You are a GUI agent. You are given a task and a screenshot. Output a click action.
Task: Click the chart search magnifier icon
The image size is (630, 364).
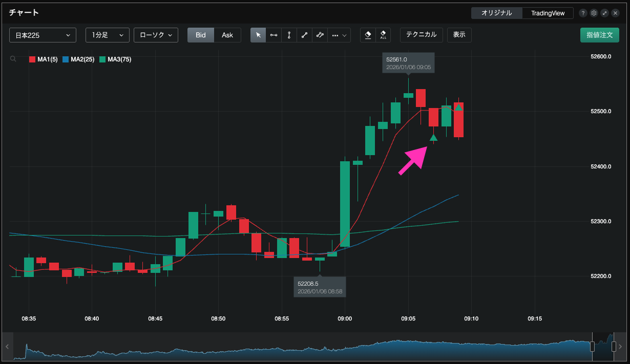pos(13,59)
